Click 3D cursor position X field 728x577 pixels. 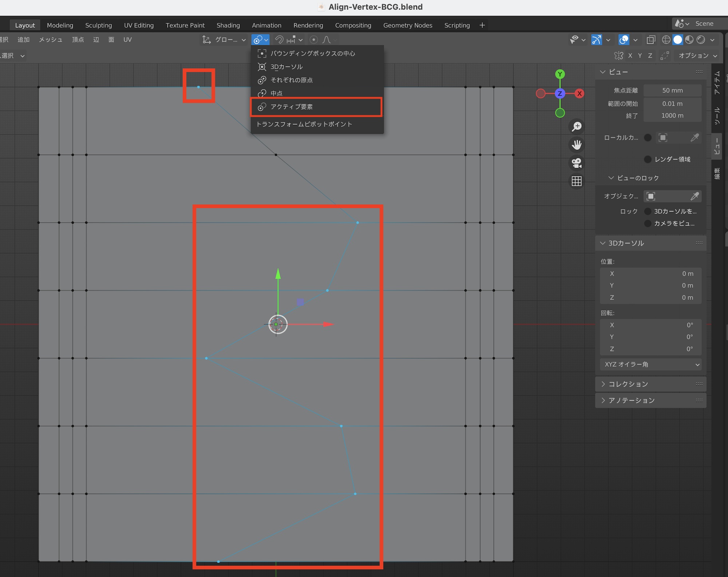650,274
